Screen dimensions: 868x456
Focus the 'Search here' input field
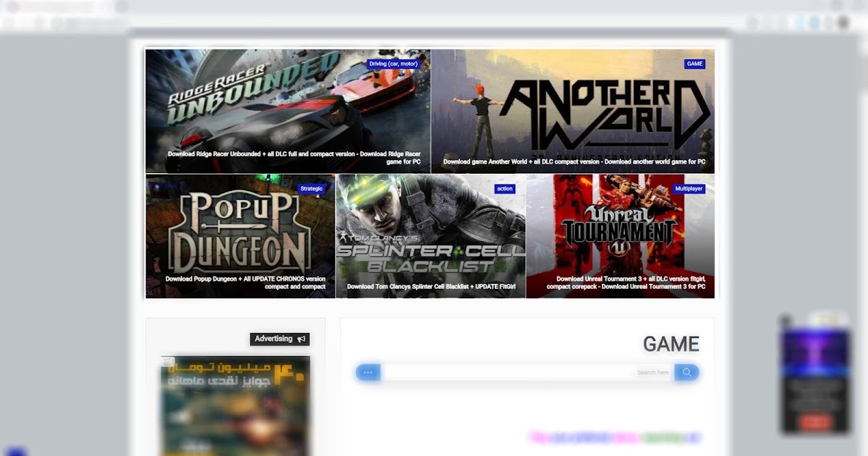tap(527, 373)
